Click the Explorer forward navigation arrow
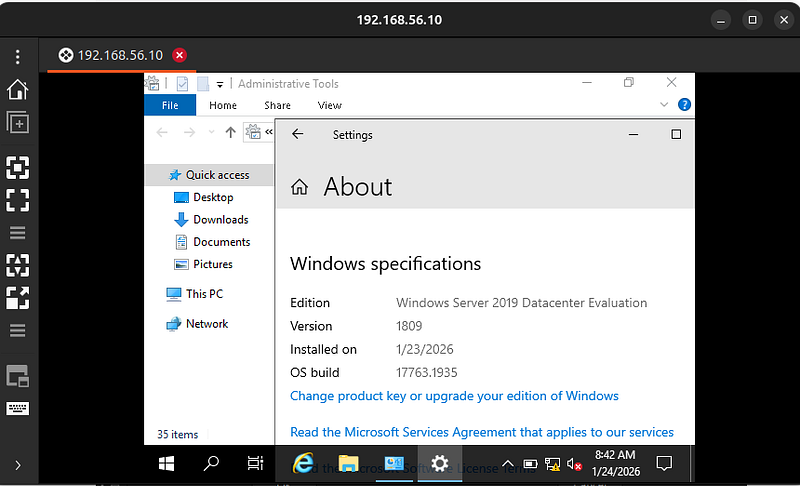The width and height of the screenshot is (800, 486). 189,133
